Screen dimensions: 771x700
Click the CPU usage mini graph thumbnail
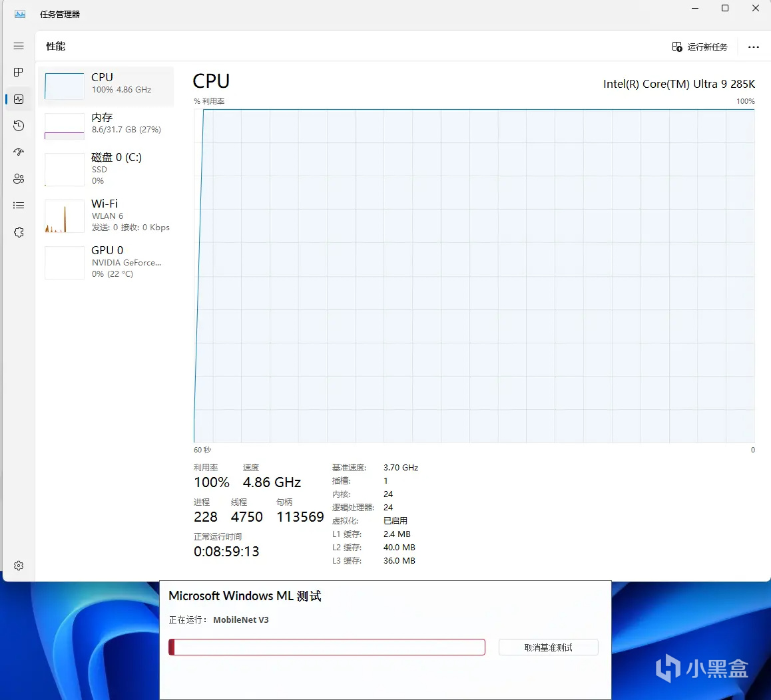65,86
